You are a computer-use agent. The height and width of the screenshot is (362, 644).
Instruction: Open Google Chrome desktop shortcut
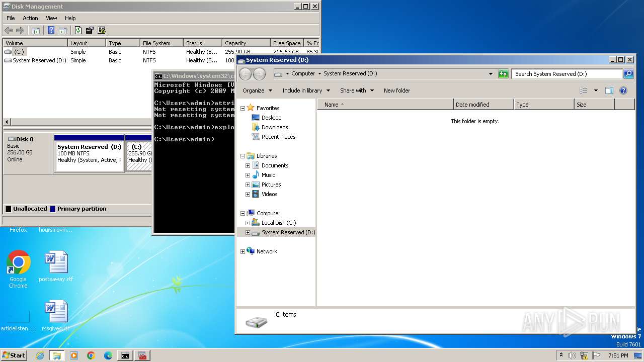click(18, 269)
